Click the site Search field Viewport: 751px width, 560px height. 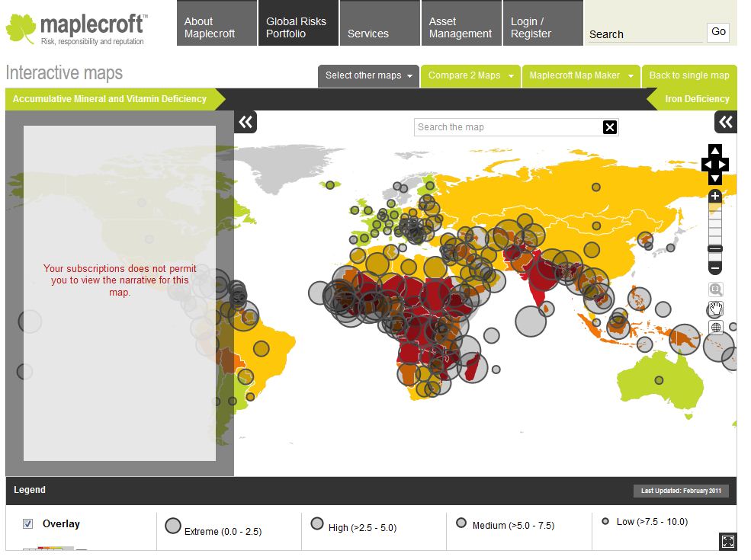coord(645,34)
